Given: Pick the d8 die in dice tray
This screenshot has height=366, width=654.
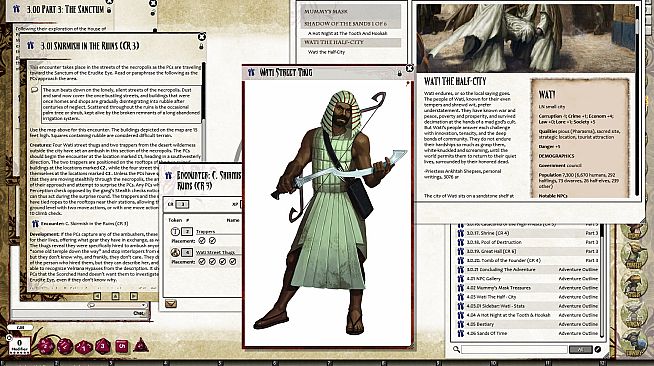Looking at the screenshot, I should 103,346.
